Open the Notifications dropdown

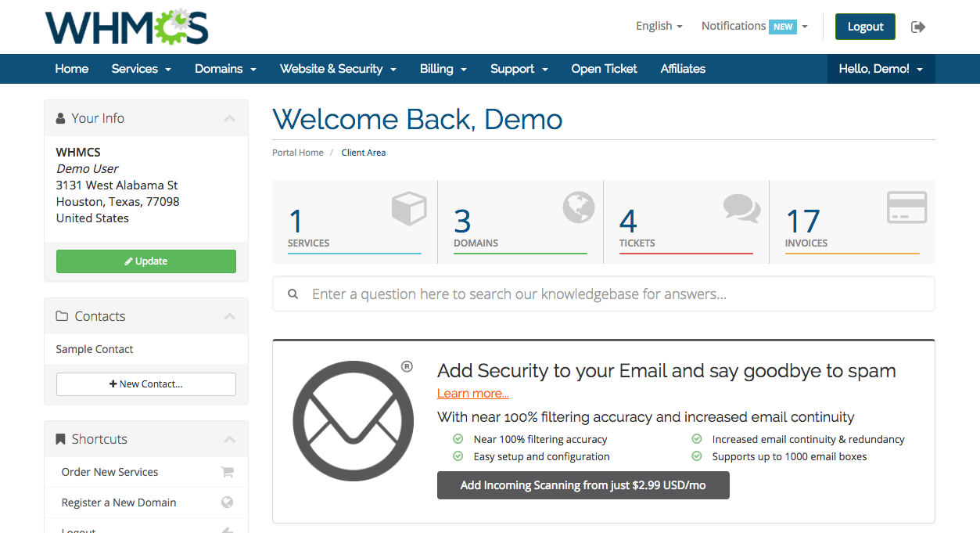pyautogui.click(x=754, y=26)
